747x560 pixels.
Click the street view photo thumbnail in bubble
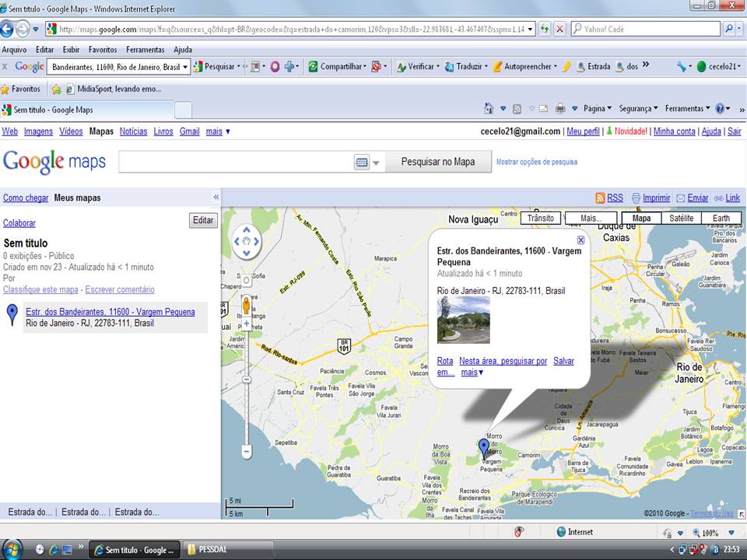(463, 320)
